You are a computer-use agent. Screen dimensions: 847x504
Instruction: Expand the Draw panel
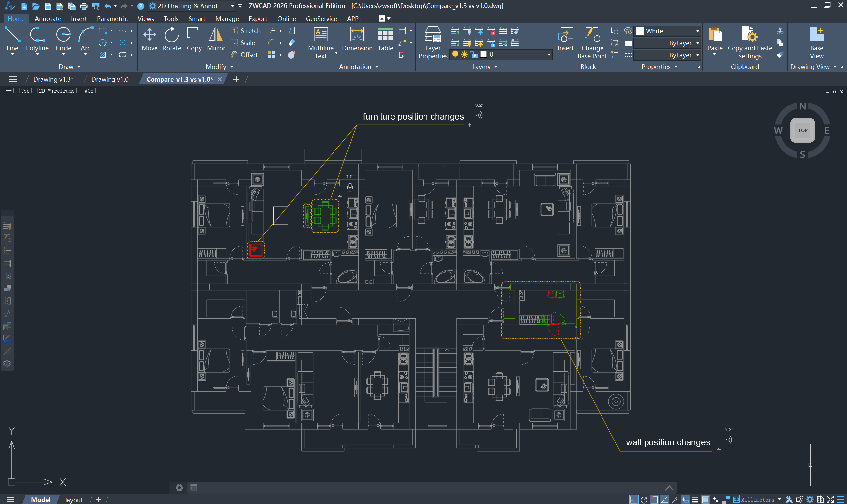69,67
